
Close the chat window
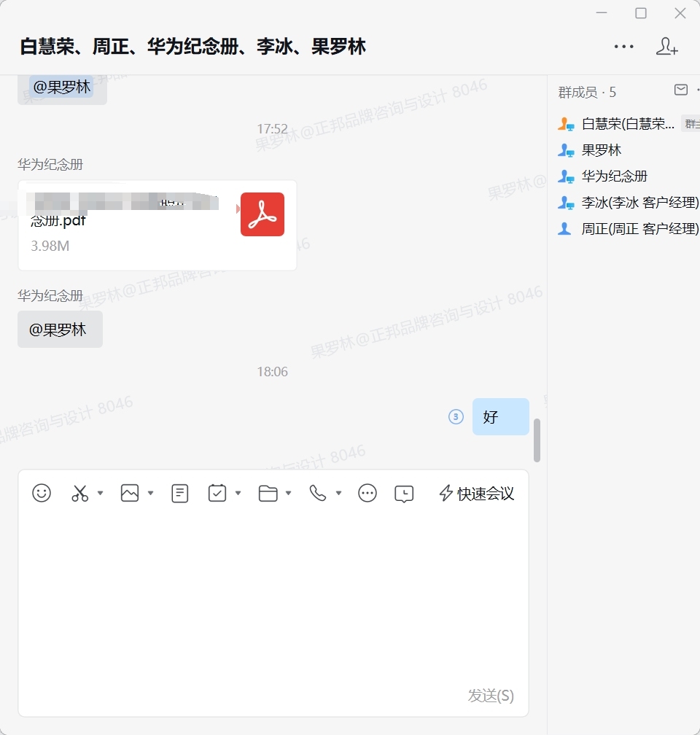click(680, 13)
